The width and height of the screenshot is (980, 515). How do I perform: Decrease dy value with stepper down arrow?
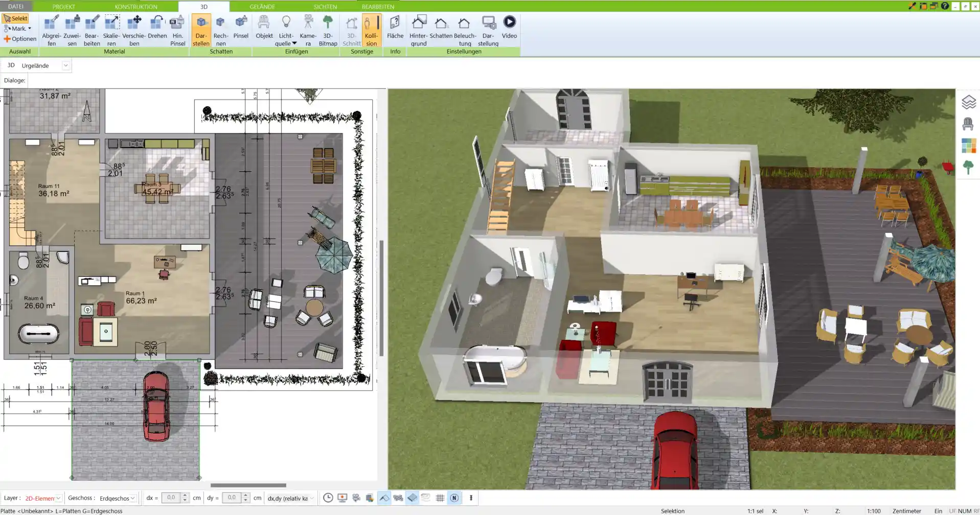pos(245,500)
